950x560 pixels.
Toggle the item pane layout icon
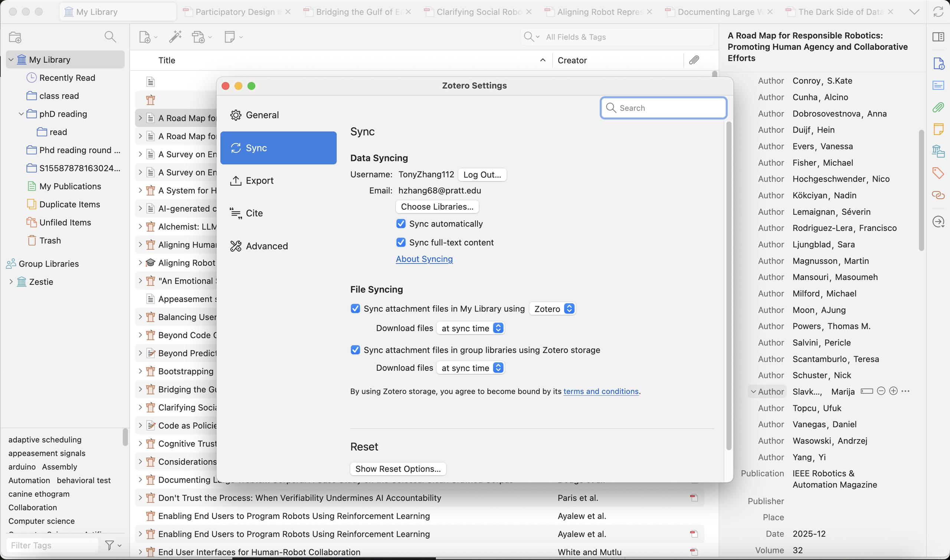(938, 37)
